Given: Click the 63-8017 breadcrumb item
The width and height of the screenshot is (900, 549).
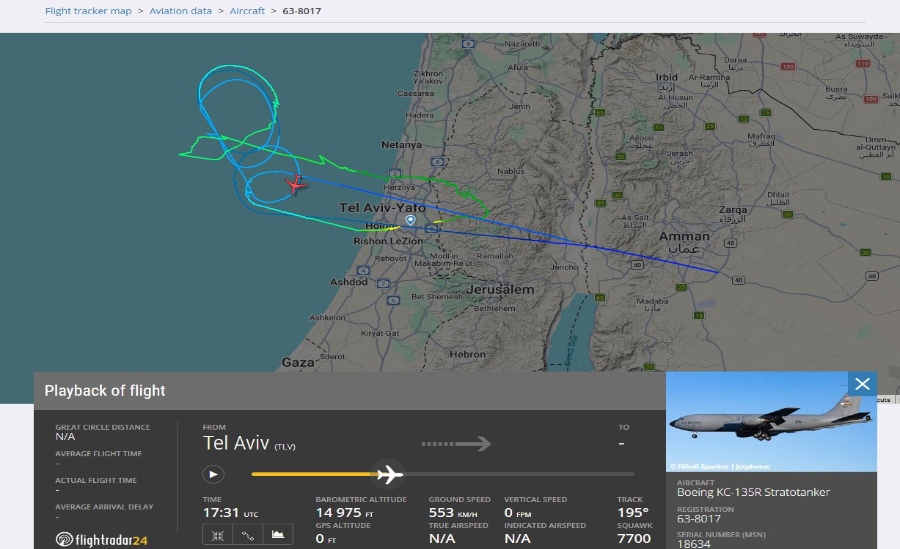Looking at the screenshot, I should coord(301,11).
